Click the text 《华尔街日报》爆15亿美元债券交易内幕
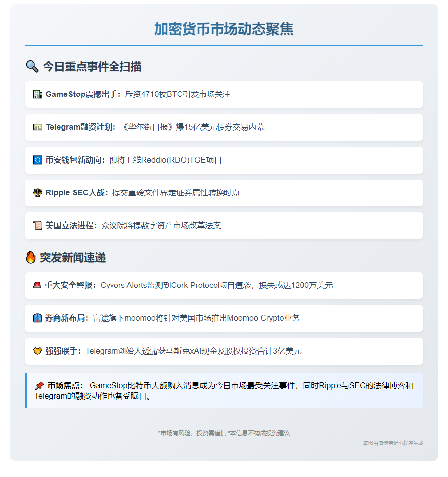Viewport: 448px width, 477px height. [x=193, y=127]
